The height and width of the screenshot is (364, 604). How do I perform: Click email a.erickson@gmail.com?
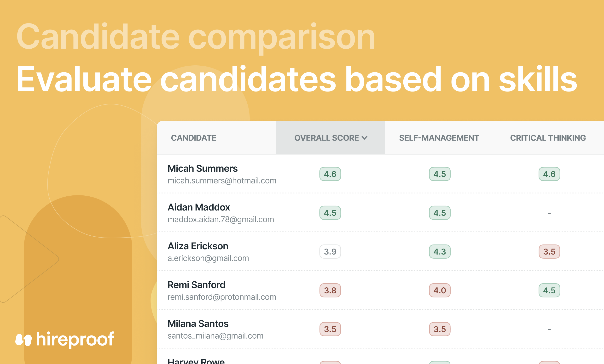208,258
